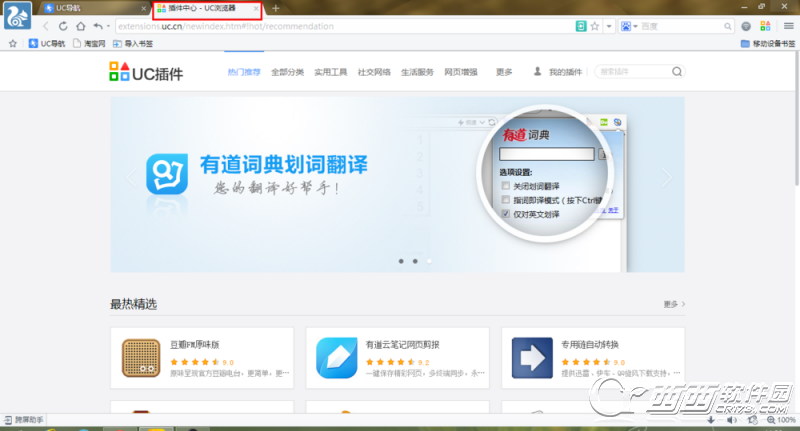Open a new tab with plus button

click(x=276, y=8)
